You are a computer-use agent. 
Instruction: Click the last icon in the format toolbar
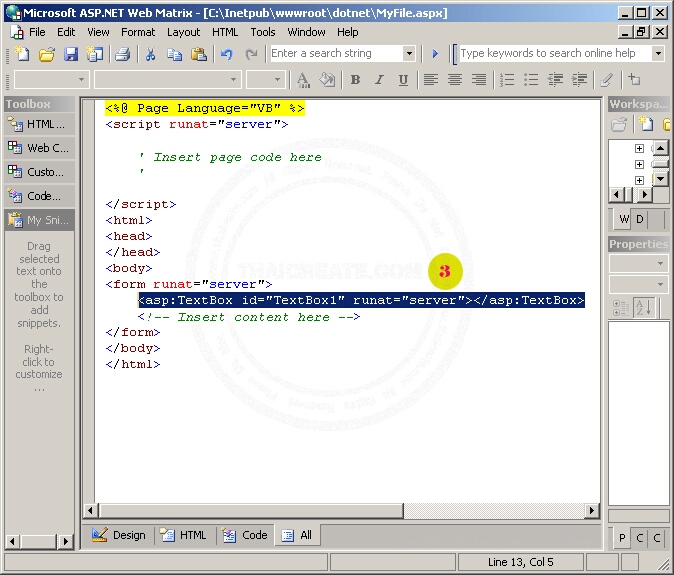point(634,80)
